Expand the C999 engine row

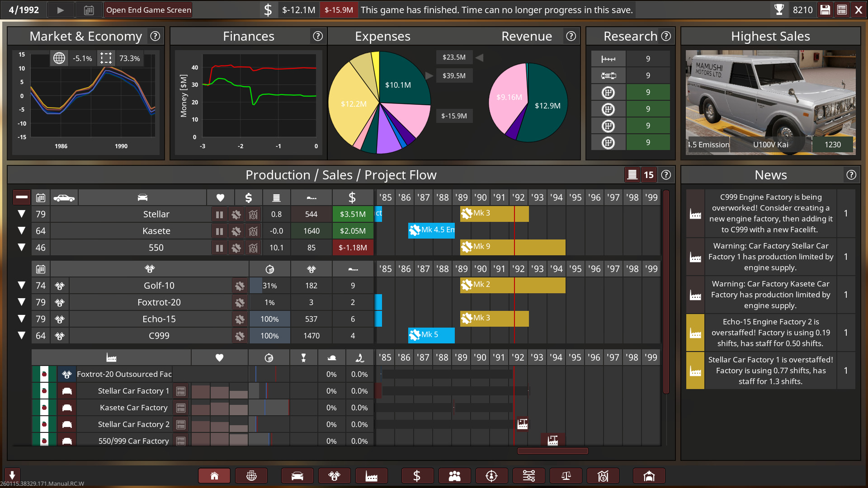(21, 336)
